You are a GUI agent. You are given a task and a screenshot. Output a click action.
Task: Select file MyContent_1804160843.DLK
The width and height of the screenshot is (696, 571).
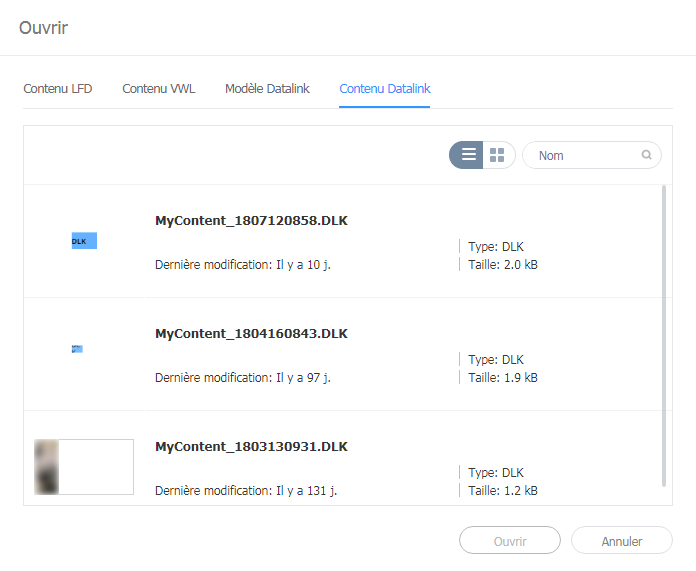coord(251,333)
